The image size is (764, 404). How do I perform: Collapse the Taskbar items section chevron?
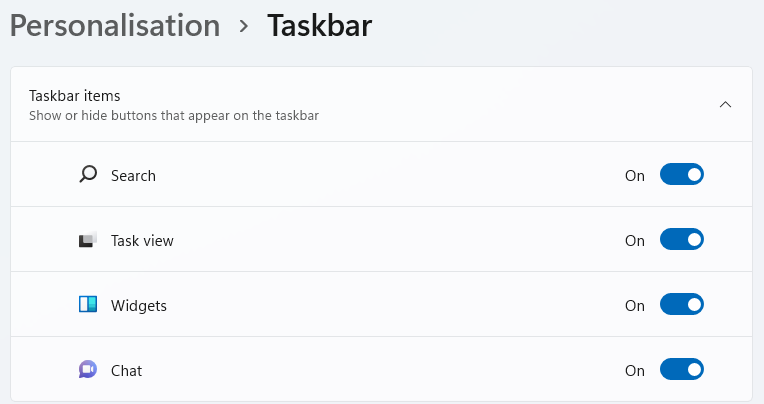point(726,104)
